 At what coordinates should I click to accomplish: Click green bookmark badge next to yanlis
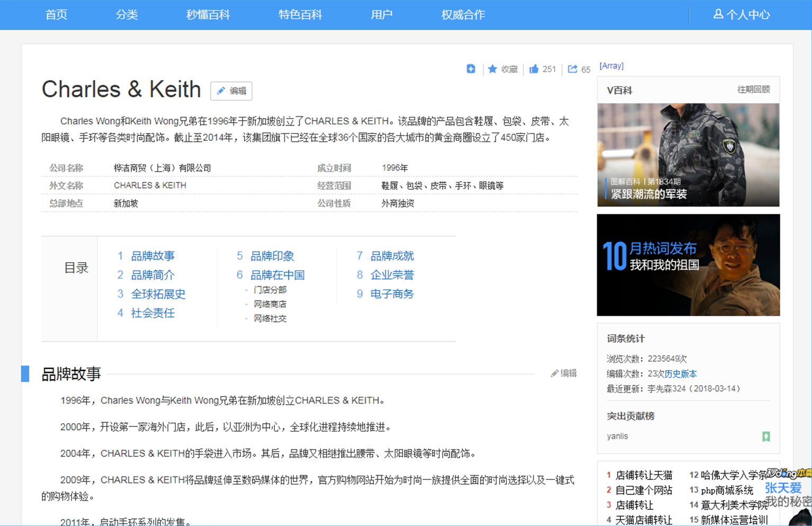pyautogui.click(x=766, y=436)
